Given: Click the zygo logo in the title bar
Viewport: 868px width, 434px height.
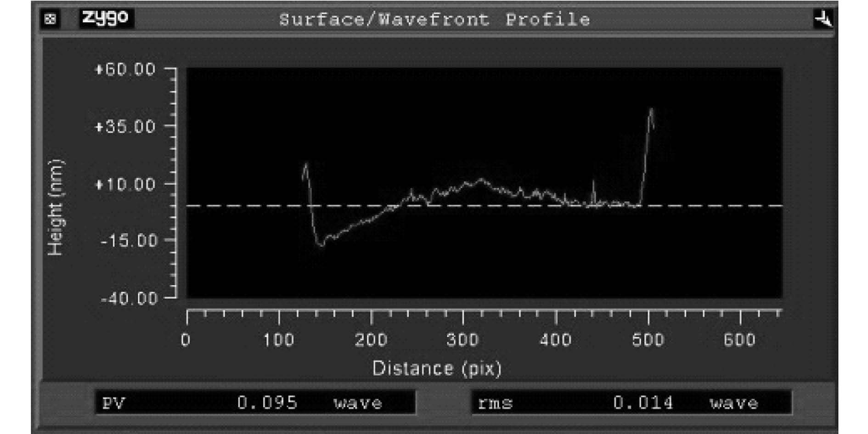Looking at the screenshot, I should click(x=106, y=19).
